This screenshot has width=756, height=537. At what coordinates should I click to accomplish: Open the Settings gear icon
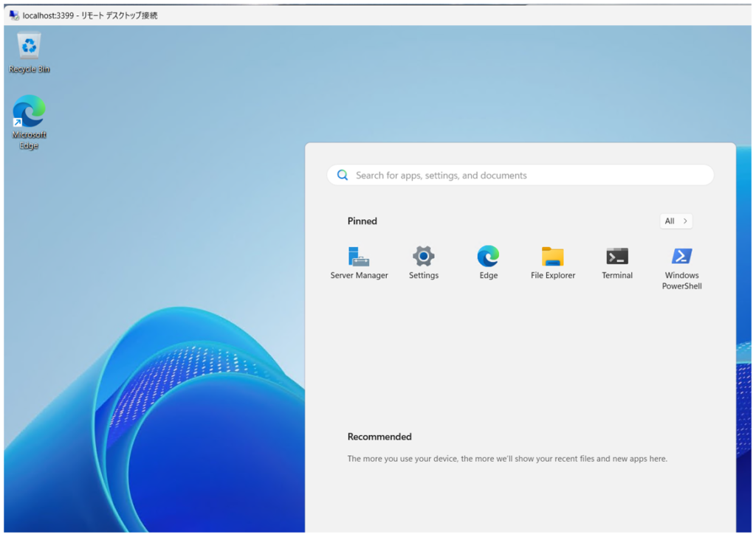point(423,257)
